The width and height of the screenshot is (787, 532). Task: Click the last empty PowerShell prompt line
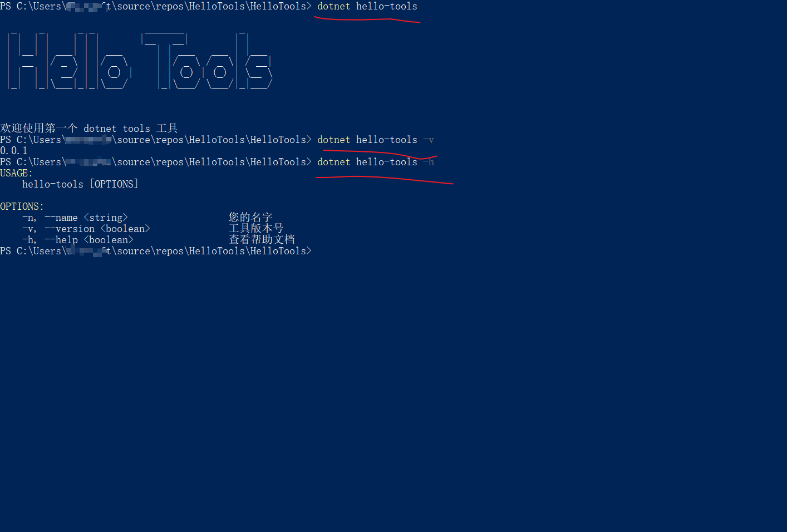[156, 252]
